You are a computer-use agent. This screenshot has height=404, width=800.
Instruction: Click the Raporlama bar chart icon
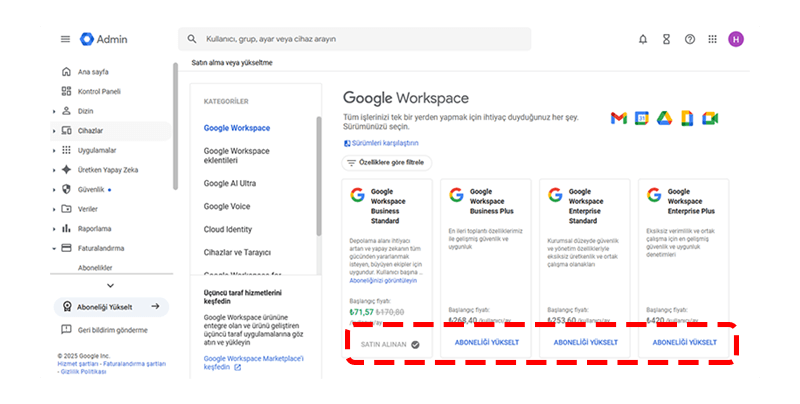(66, 229)
